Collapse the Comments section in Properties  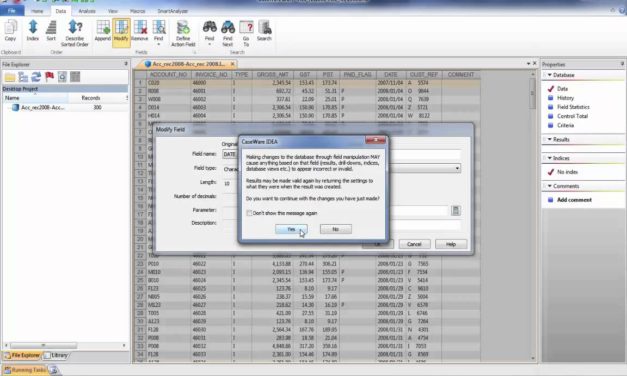tap(550, 186)
